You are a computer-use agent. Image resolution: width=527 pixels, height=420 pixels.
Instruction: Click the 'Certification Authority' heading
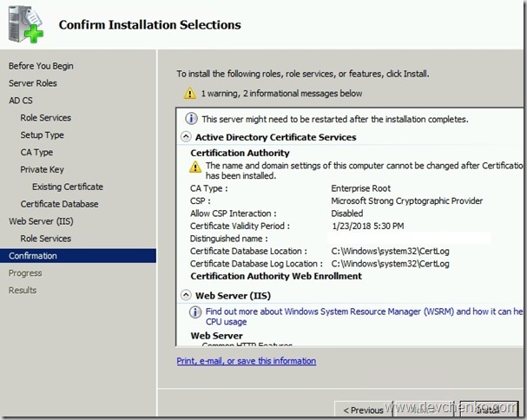click(240, 154)
